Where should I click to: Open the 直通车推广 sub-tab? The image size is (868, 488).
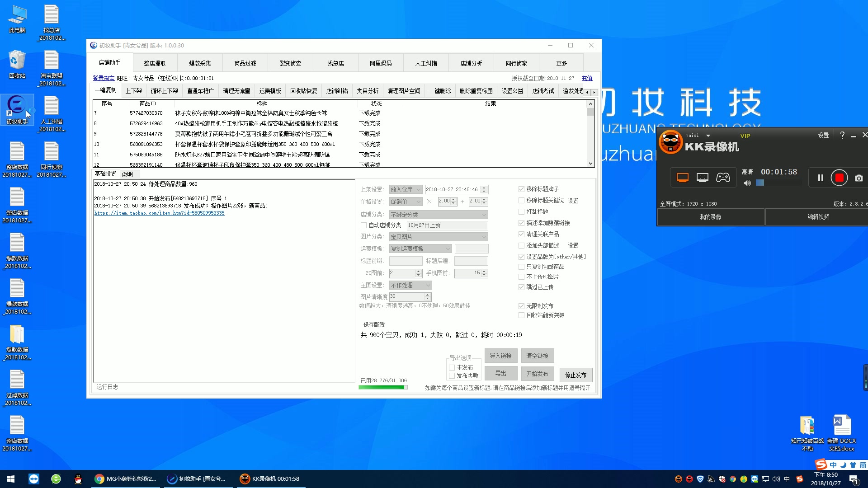[x=200, y=91]
